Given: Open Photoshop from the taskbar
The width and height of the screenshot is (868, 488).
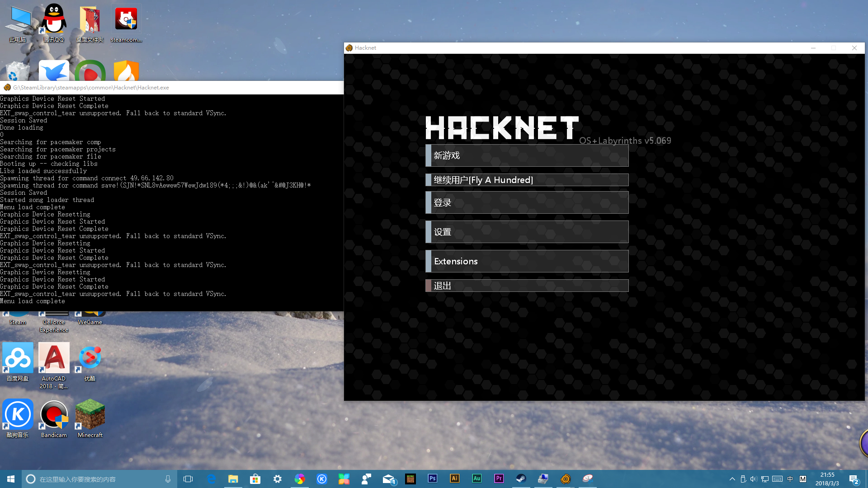Looking at the screenshot, I should point(433,479).
